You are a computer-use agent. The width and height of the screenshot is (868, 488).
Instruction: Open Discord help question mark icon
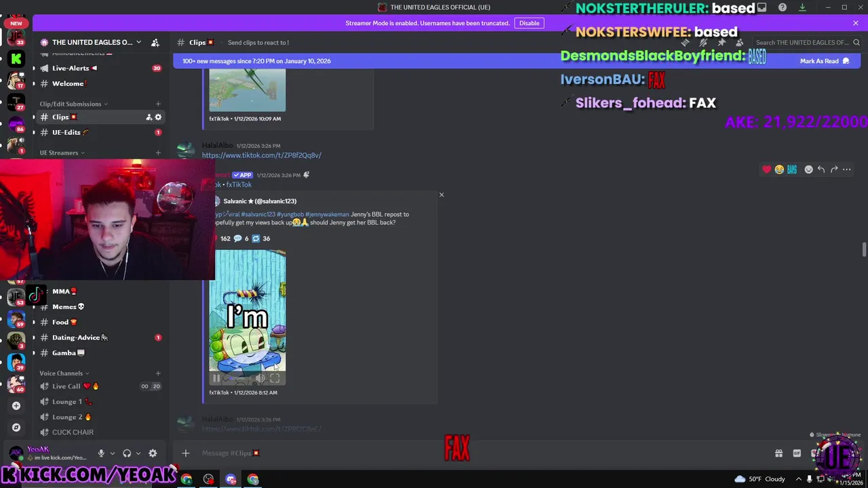tap(783, 7)
